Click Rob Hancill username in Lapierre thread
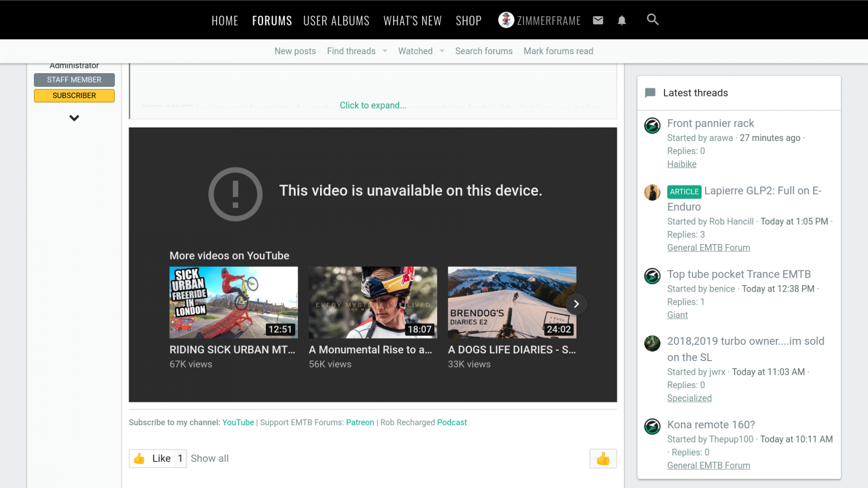This screenshot has height=488, width=868. [731, 221]
